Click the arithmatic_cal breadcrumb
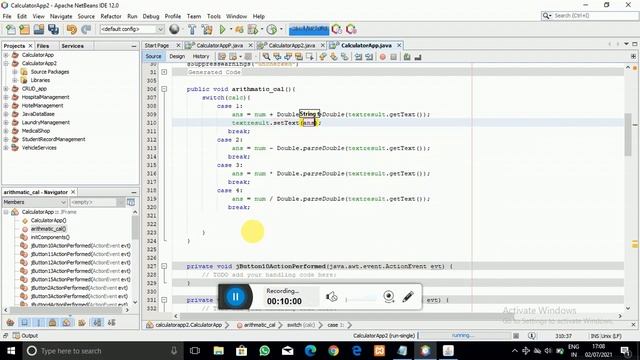This screenshot has width=640, height=360. coord(260,325)
